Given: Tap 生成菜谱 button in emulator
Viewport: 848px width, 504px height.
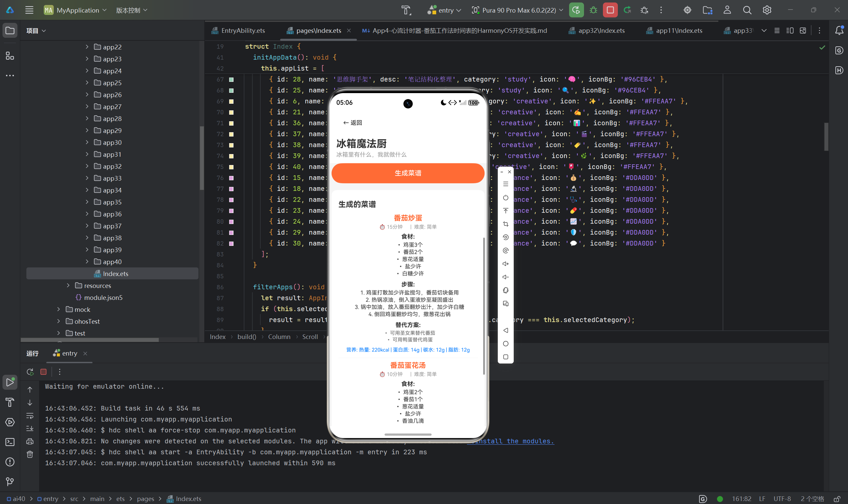Looking at the screenshot, I should (x=408, y=173).
